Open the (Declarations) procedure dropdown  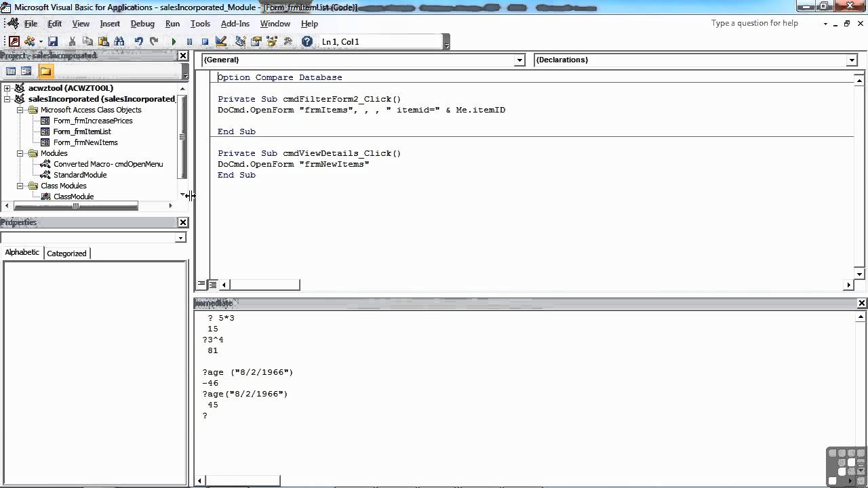(x=852, y=60)
